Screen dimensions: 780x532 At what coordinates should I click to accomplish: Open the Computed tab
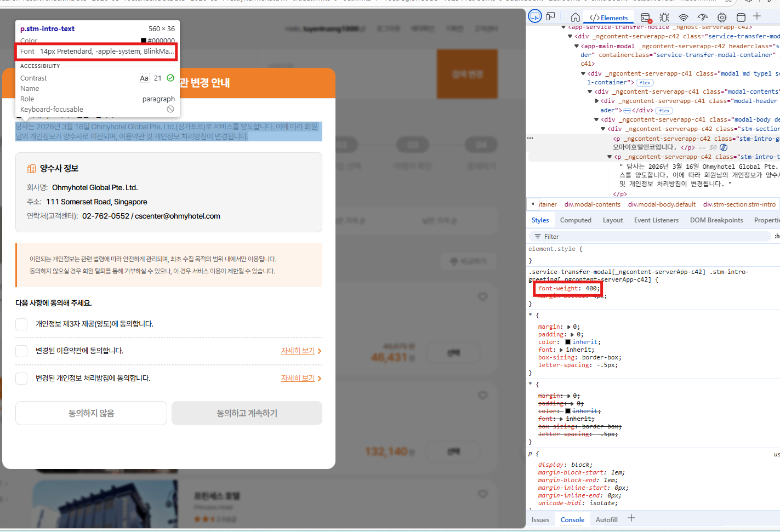(576, 220)
